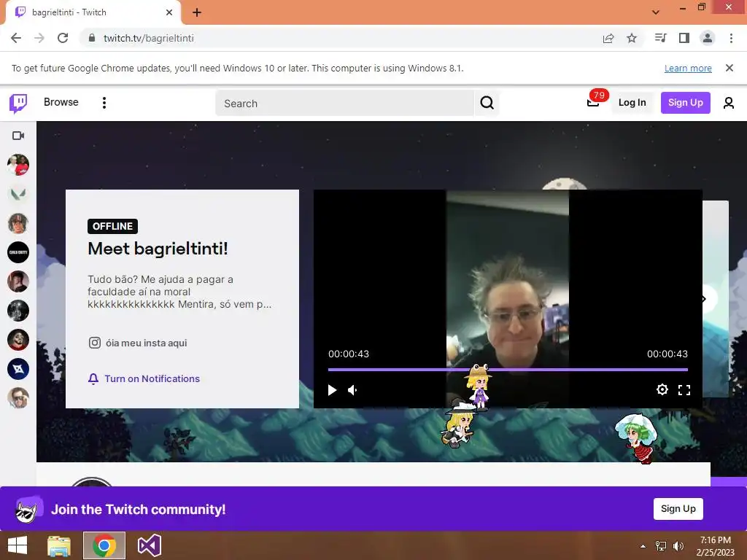Toggle Chrome side panel
This screenshot has height=560, width=747.
tap(684, 38)
